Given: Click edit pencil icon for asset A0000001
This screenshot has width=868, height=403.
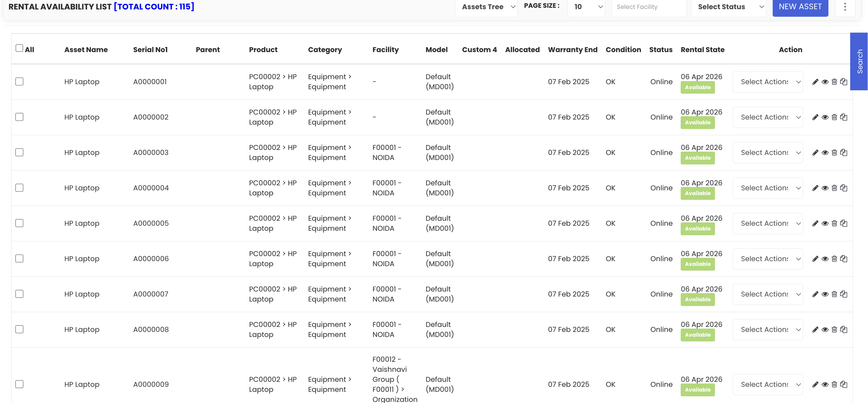Looking at the screenshot, I should point(815,82).
